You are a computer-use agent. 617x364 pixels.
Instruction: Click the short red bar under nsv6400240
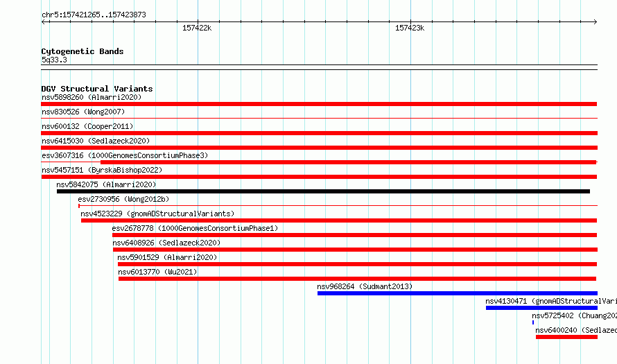click(566, 337)
